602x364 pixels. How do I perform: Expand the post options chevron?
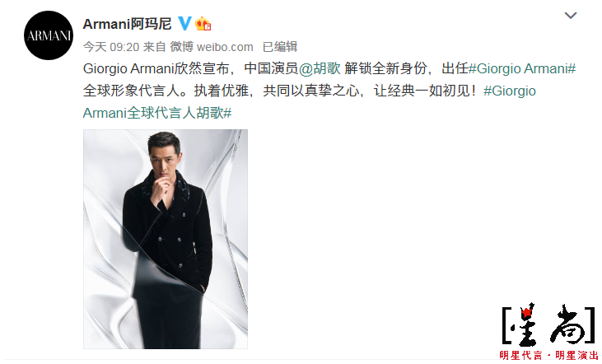[x=571, y=16]
